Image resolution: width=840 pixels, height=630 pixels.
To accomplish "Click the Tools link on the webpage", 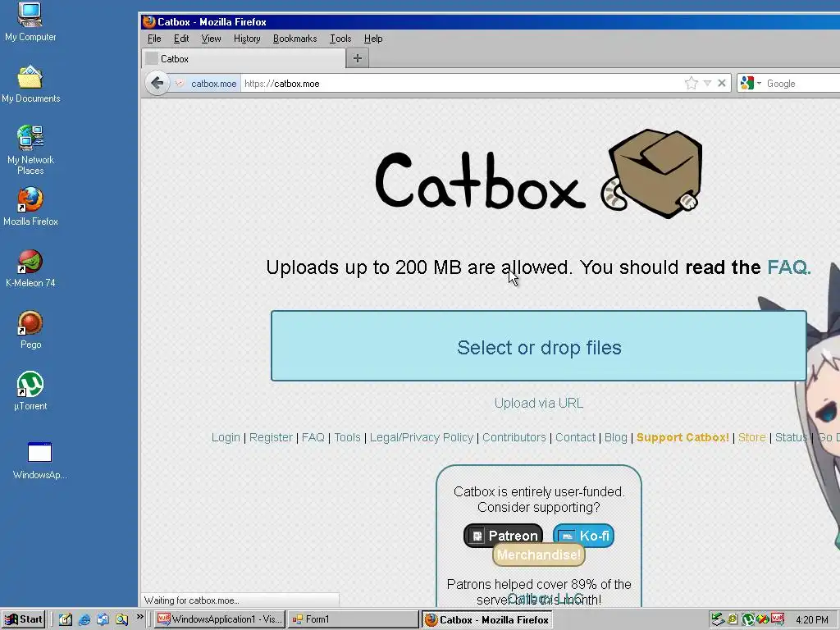I will [347, 437].
